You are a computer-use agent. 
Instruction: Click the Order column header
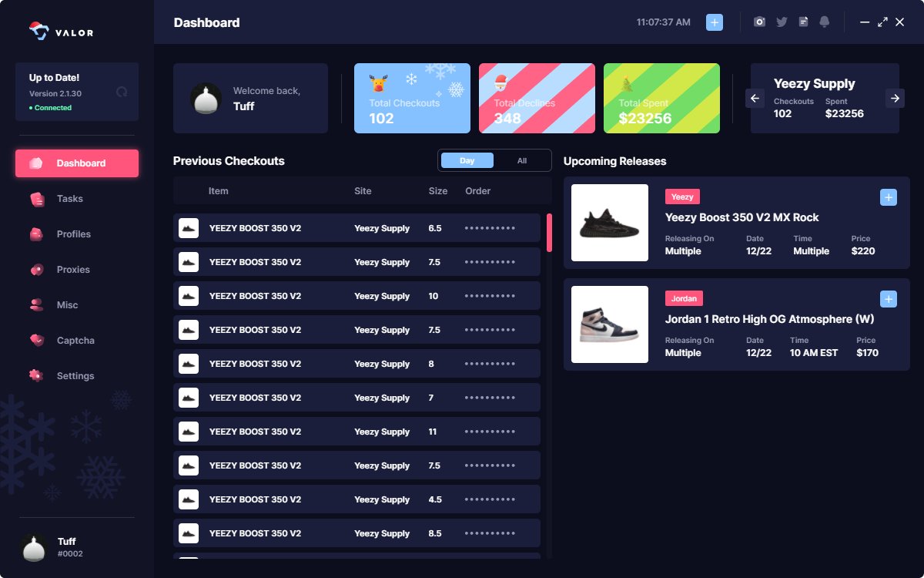coord(478,191)
